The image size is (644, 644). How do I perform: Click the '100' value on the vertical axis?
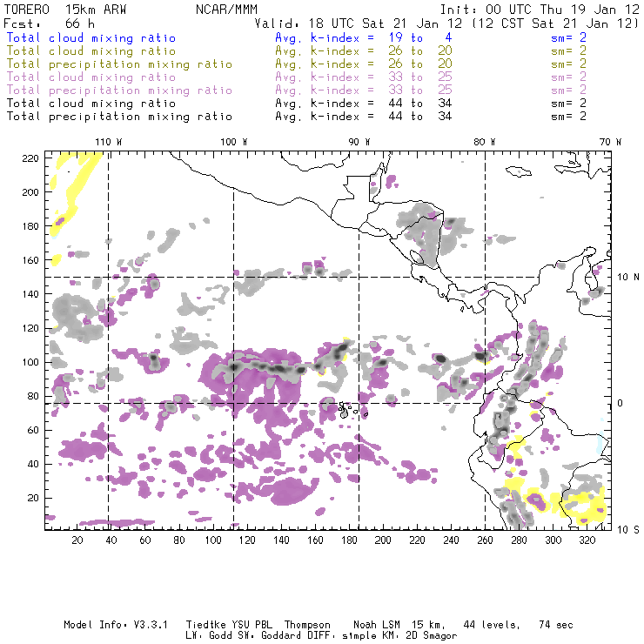click(x=30, y=362)
